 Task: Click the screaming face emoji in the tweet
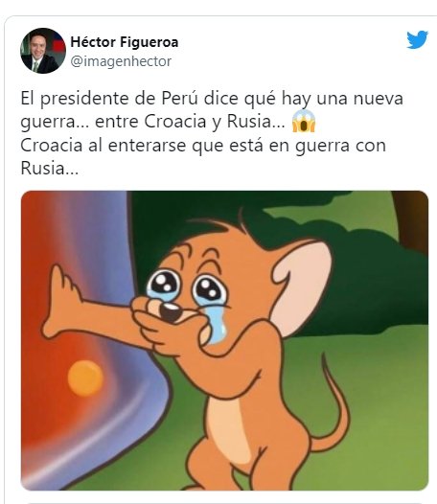pyautogui.click(x=304, y=121)
